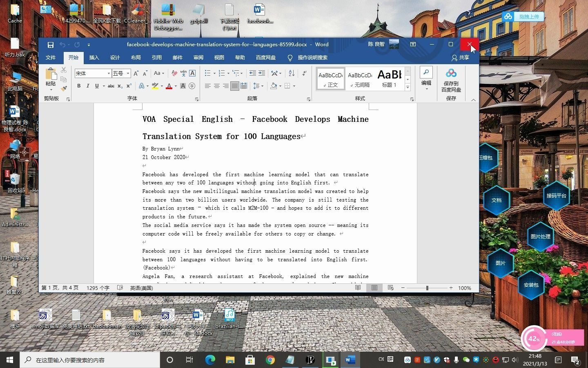Open the spelling check icon in status bar

click(120, 288)
